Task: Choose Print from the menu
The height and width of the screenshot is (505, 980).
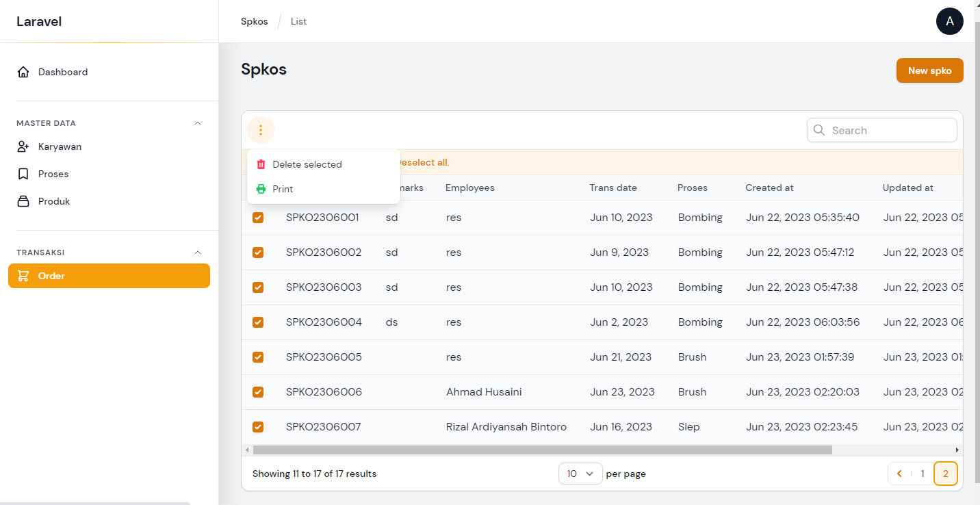Action: (x=324, y=189)
